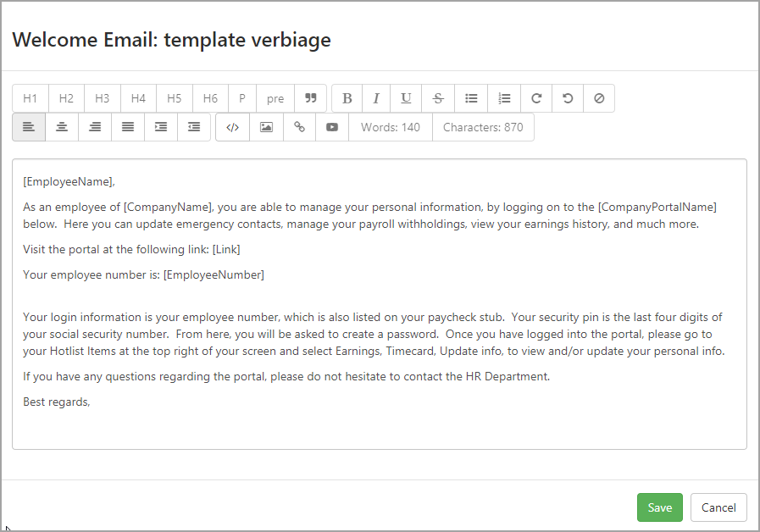The width and height of the screenshot is (760, 532).
Task: Insert a hyperlink
Action: (x=300, y=127)
